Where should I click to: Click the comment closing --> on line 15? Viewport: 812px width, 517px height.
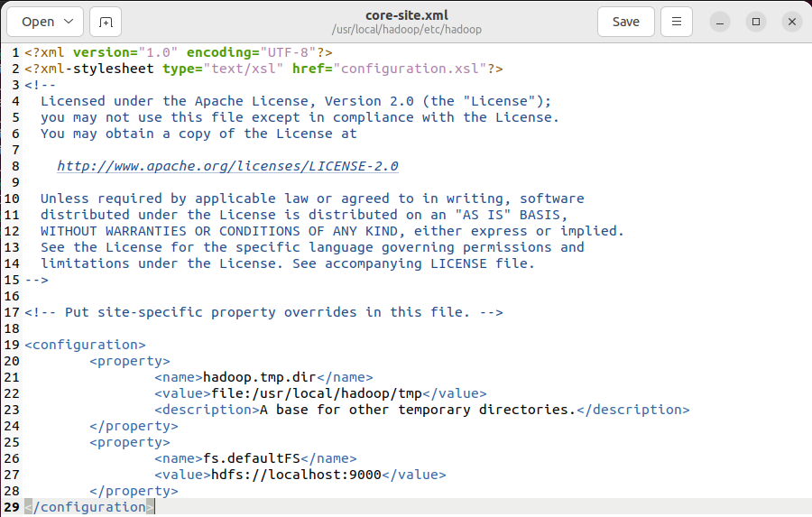pos(36,280)
